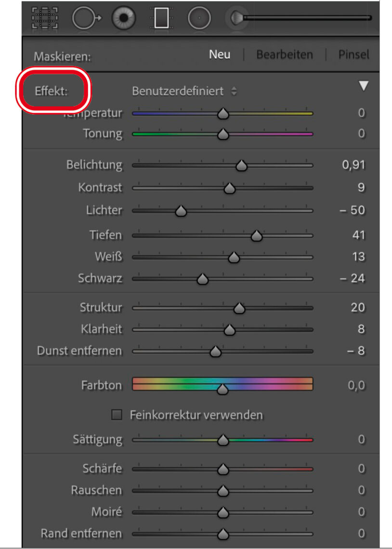
Task: Click the Struktur value field showing 20
Action: 358,307
